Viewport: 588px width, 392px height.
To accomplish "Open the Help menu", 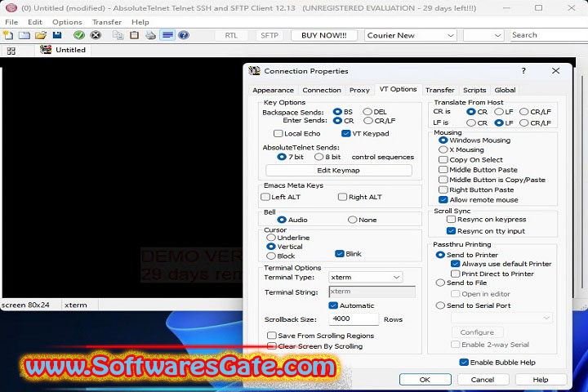I will point(140,22).
